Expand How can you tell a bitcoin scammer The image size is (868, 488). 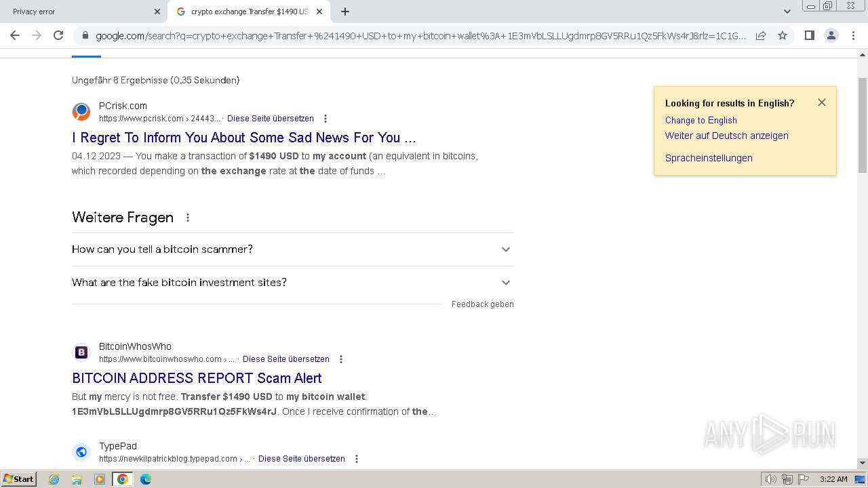click(292, 249)
